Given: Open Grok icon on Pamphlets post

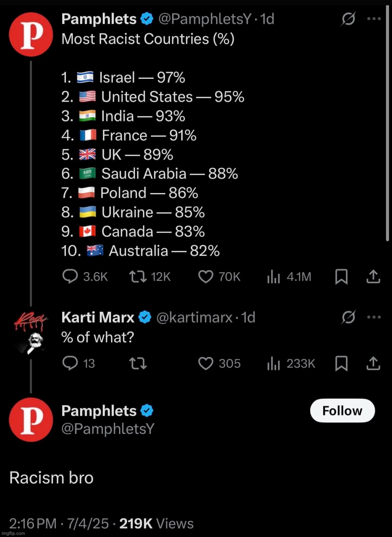Looking at the screenshot, I should [x=349, y=19].
